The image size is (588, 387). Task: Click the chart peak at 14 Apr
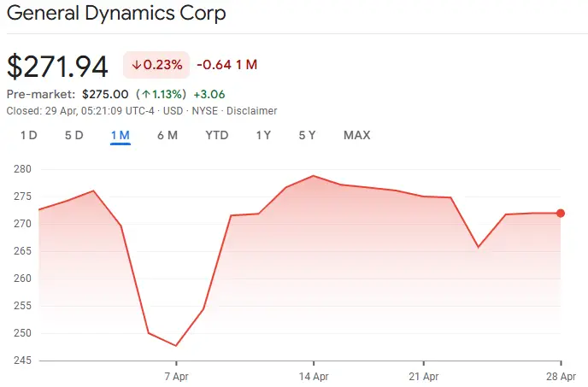(314, 175)
